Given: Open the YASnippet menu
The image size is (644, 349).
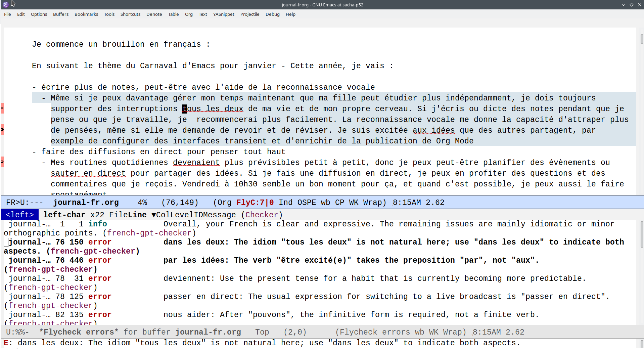Looking at the screenshot, I should (x=223, y=14).
